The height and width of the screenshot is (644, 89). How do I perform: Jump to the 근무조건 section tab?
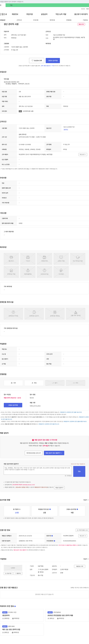coord(19,20)
